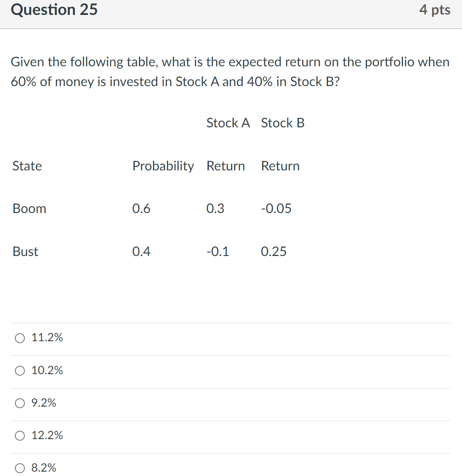Click the 0.25 return value
This screenshot has width=462, height=476.
tap(274, 252)
